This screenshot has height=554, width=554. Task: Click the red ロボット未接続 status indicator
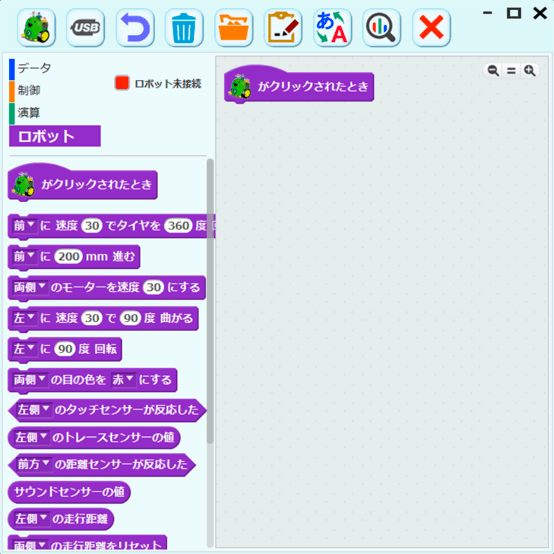[122, 83]
